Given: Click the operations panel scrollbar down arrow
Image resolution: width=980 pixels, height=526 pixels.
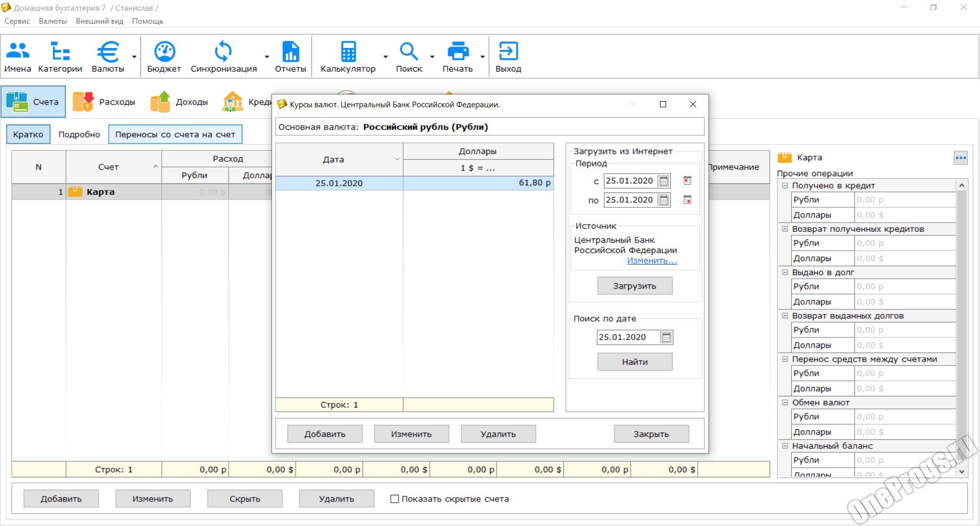Looking at the screenshot, I should pyautogui.click(x=962, y=471).
